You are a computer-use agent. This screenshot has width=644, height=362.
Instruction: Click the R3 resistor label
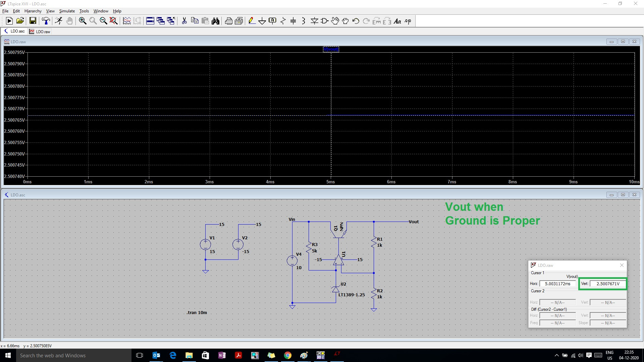(x=315, y=244)
